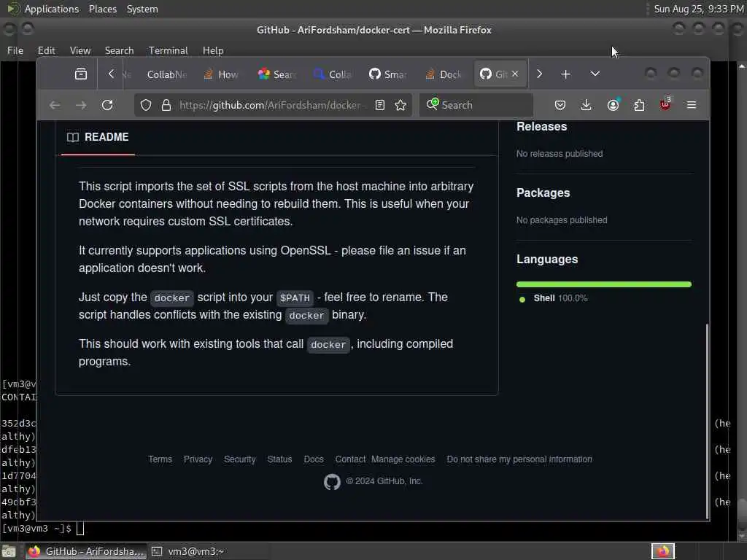Open tracking protection shield icon

pos(146,105)
